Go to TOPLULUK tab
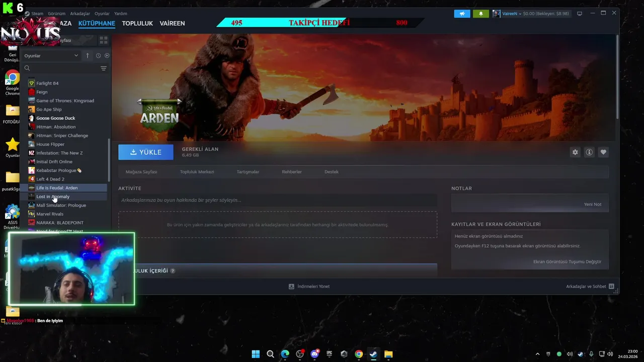The width and height of the screenshot is (644, 362). (x=137, y=23)
